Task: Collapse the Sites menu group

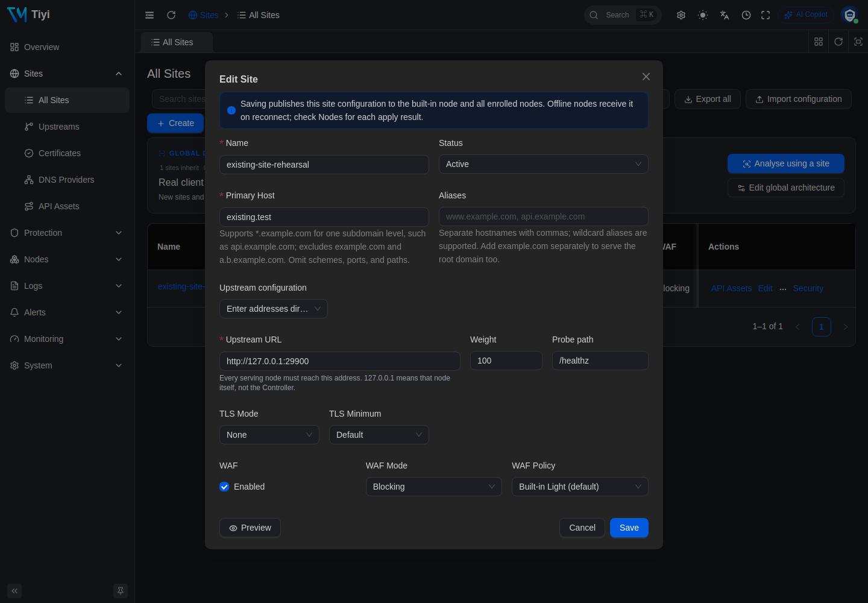Action: pyautogui.click(x=67, y=74)
